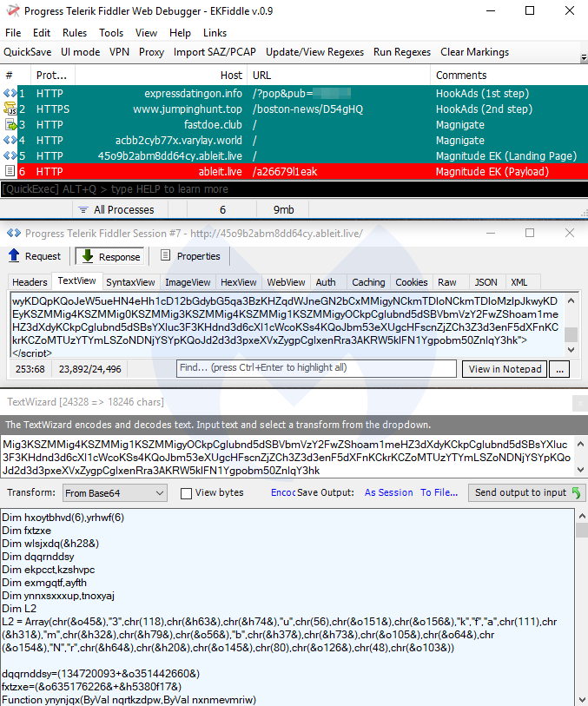This screenshot has height=706, width=588.
Task: Click the Find search input field
Action: [316, 368]
